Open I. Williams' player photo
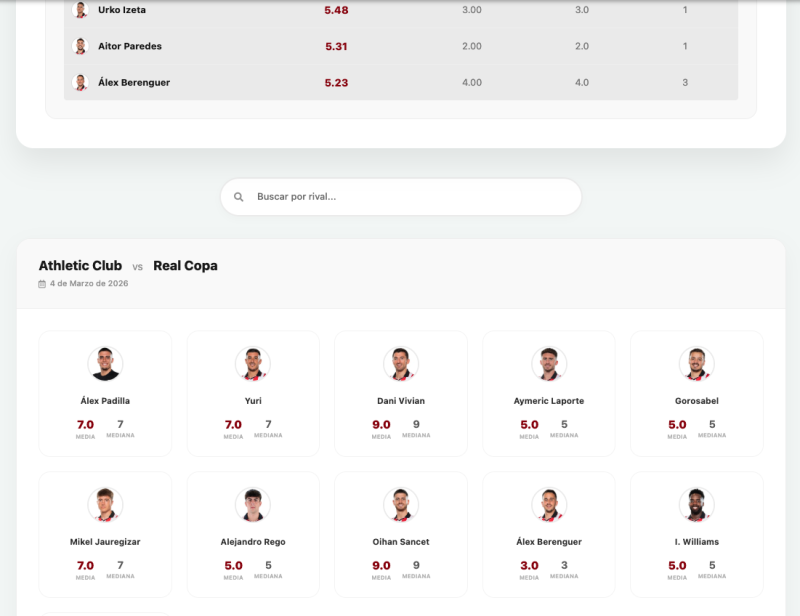 click(x=697, y=505)
